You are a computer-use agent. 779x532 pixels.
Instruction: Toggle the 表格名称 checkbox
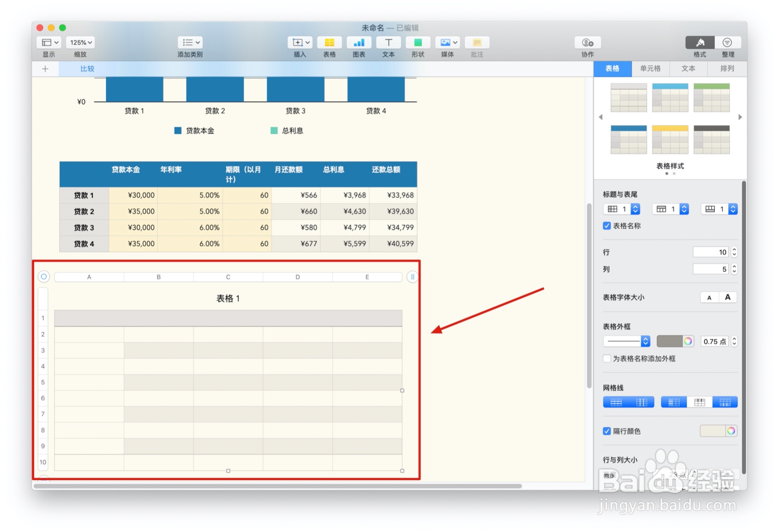(607, 226)
